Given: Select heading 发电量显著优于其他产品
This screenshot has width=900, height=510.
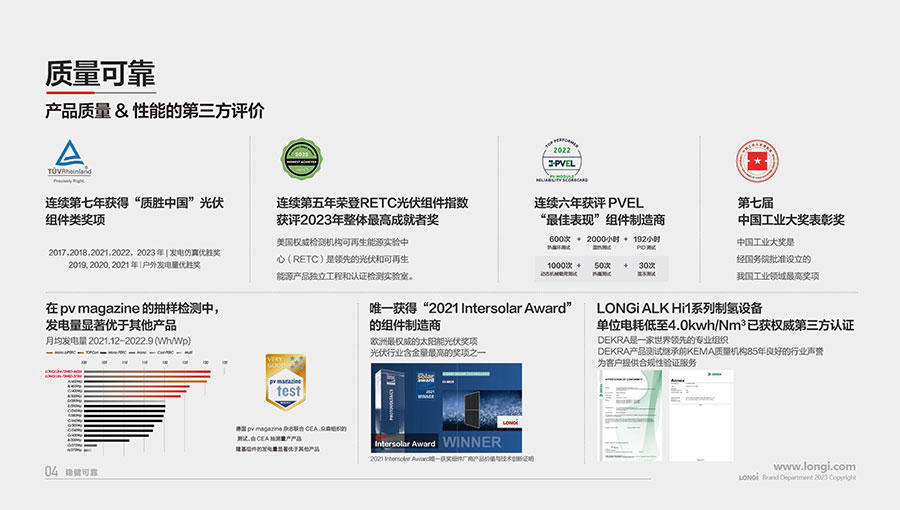Looking at the screenshot, I should coord(111,325).
